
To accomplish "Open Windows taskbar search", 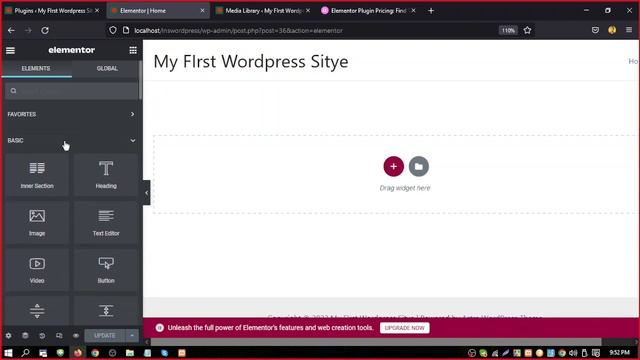I will click(x=25, y=353).
